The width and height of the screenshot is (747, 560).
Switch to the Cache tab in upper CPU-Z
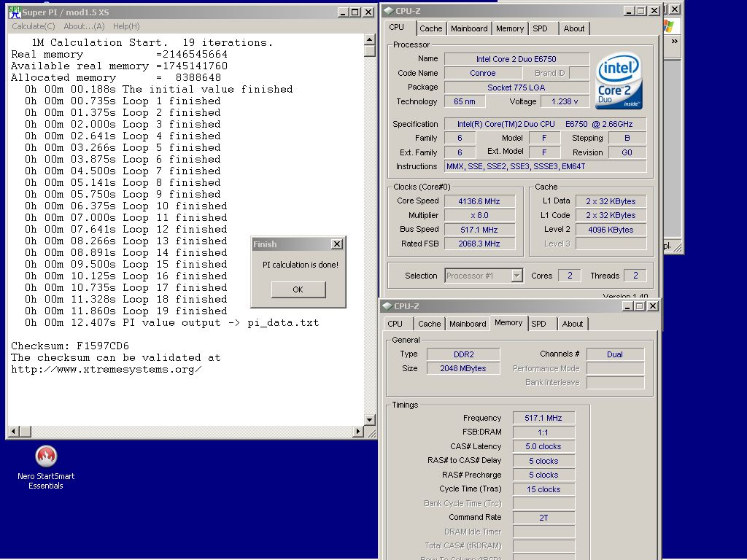pos(430,28)
